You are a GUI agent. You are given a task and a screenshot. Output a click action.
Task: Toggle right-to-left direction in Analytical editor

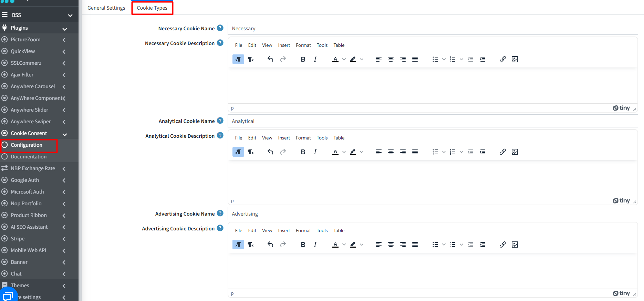(x=251, y=152)
